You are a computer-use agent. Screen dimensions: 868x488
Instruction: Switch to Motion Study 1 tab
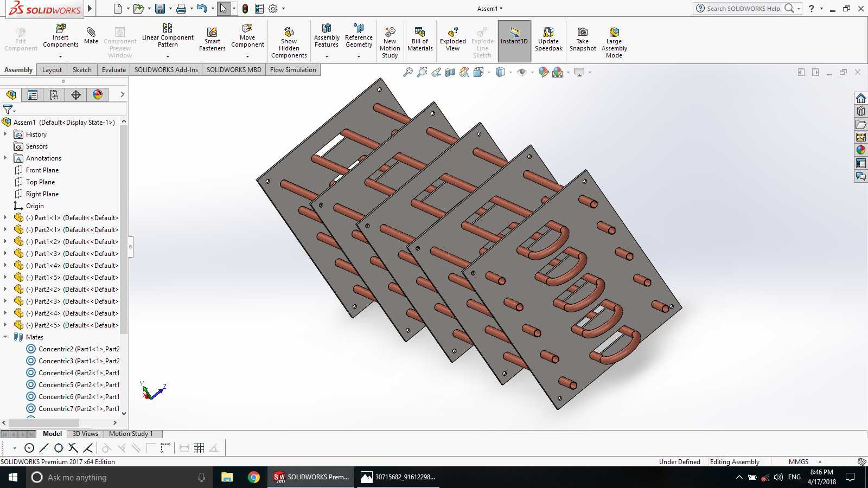point(131,434)
